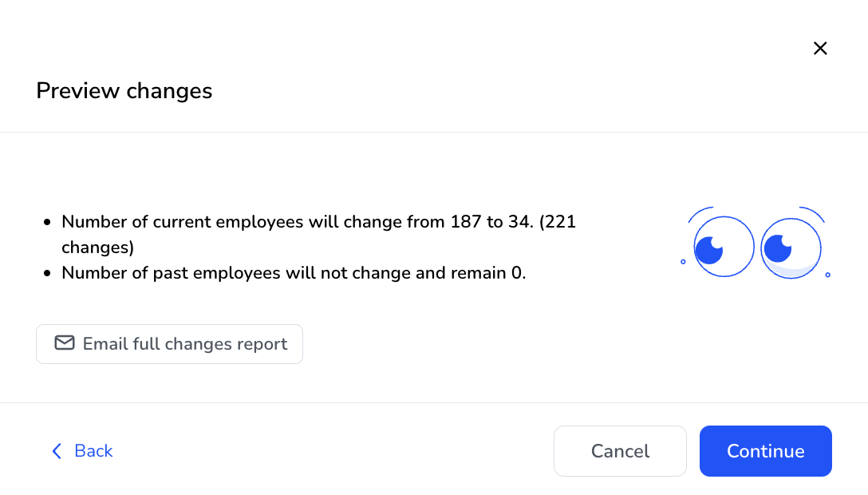Click the right eye of the illustration

(x=791, y=248)
